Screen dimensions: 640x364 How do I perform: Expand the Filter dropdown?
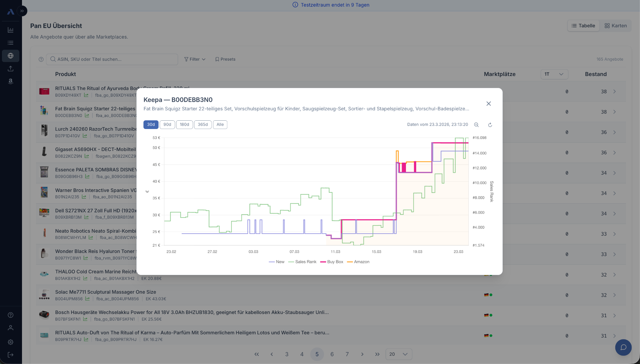195,59
